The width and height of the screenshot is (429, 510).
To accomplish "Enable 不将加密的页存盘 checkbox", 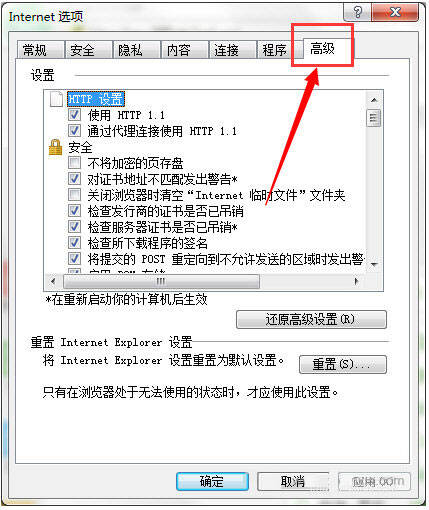I will [x=74, y=163].
